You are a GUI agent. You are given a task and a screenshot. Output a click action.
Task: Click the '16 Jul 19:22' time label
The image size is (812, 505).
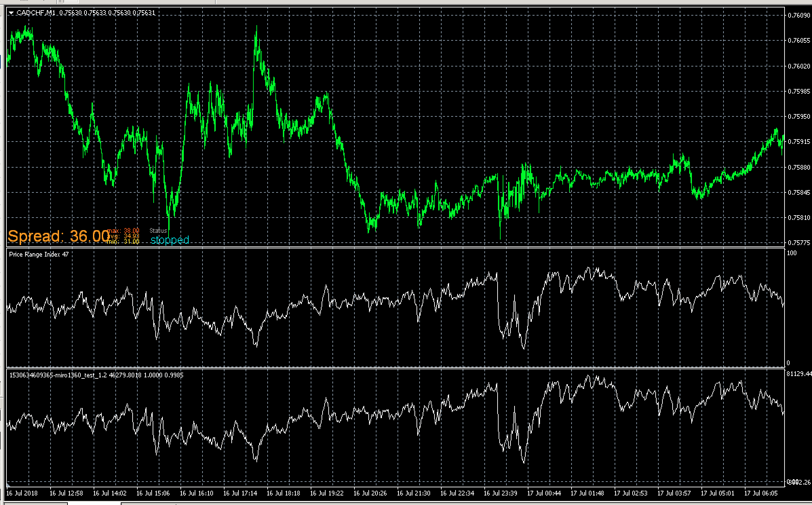coord(327,493)
